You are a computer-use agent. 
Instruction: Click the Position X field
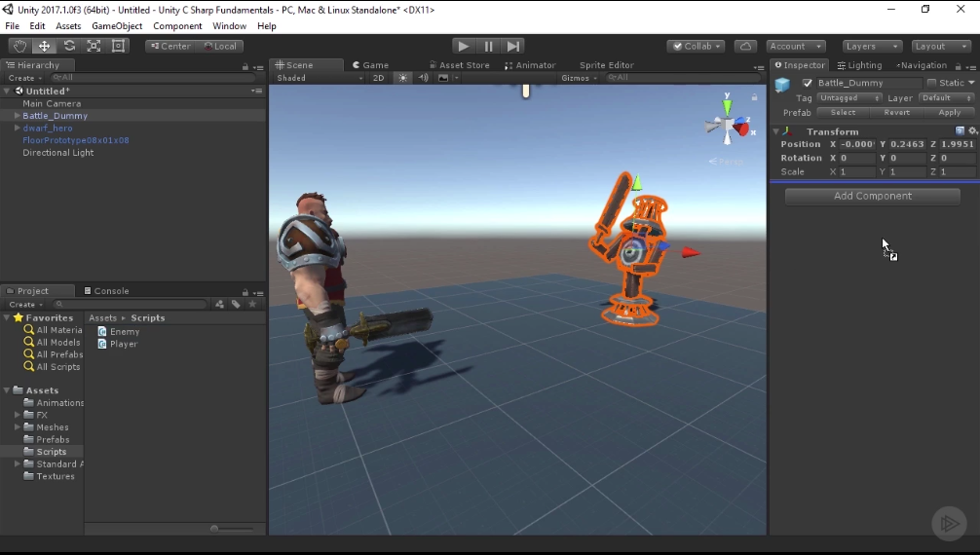[x=857, y=144]
